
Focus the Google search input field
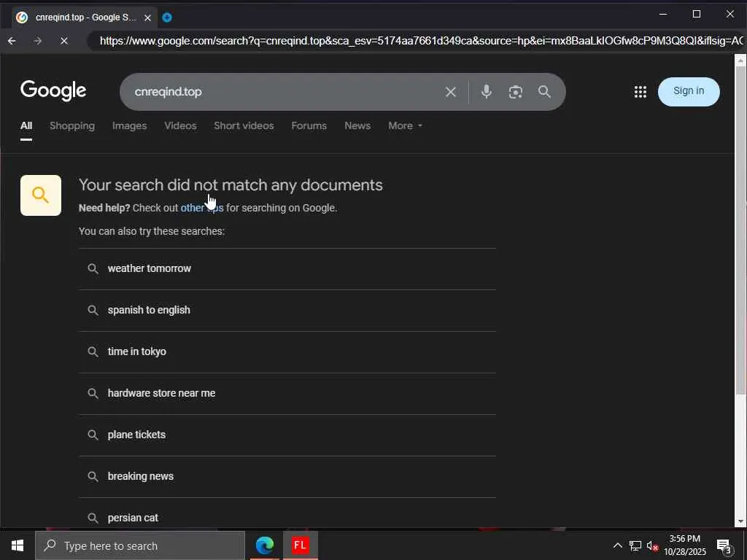(286, 92)
